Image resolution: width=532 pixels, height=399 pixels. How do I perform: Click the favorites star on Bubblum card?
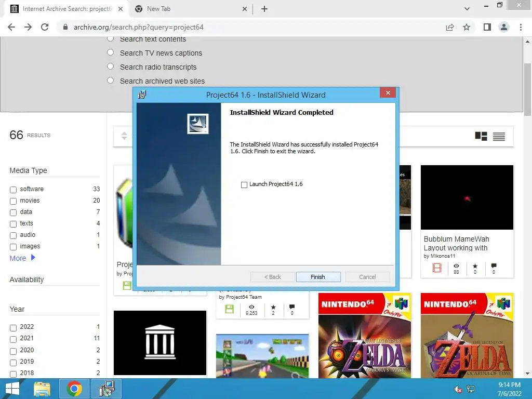pyautogui.click(x=475, y=266)
